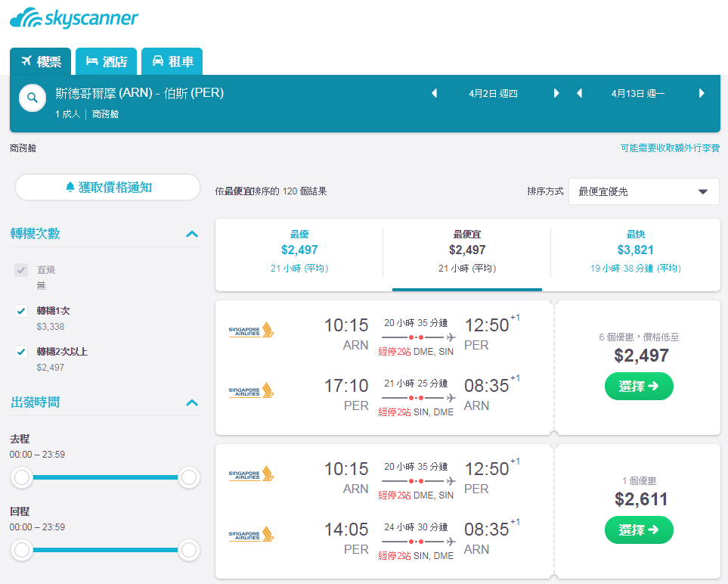Click the $3,338 price under 轉機1次
The height and width of the screenshot is (584, 728).
tap(51, 327)
